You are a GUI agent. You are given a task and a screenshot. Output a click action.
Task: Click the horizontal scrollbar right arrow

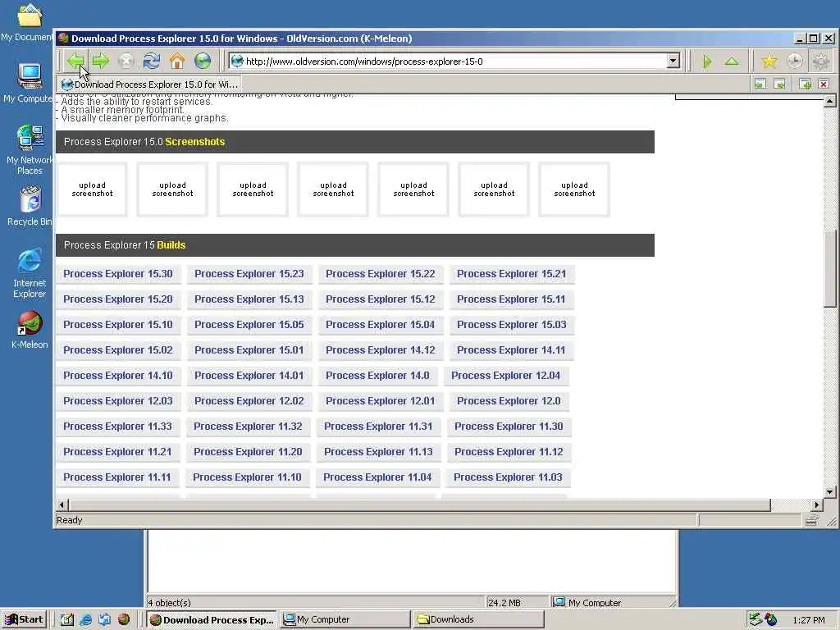click(817, 504)
